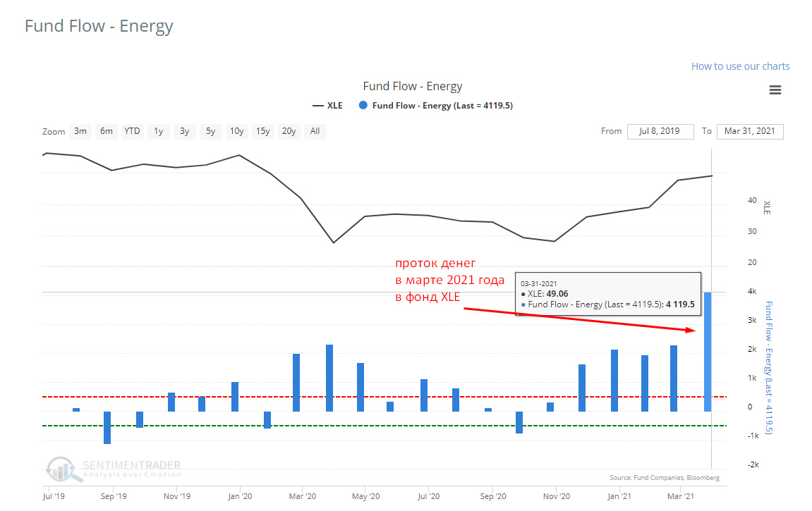This screenshot has height=511, width=812.
Task: Click the '40' XLE axis label
Action: pos(752,200)
